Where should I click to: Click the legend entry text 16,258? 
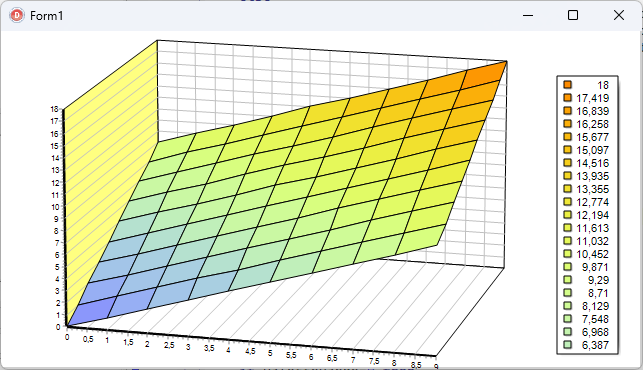[593, 124]
